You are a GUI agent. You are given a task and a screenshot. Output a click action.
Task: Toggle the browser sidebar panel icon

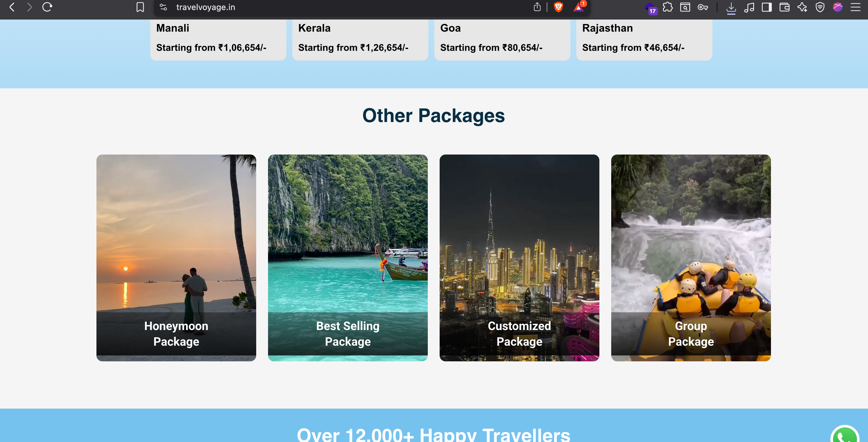pyautogui.click(x=767, y=7)
